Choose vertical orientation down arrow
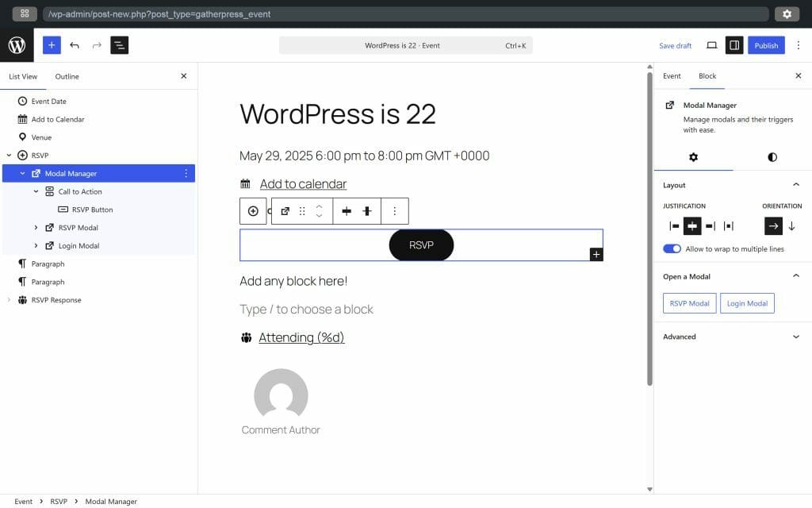The image size is (812, 508). coord(791,226)
